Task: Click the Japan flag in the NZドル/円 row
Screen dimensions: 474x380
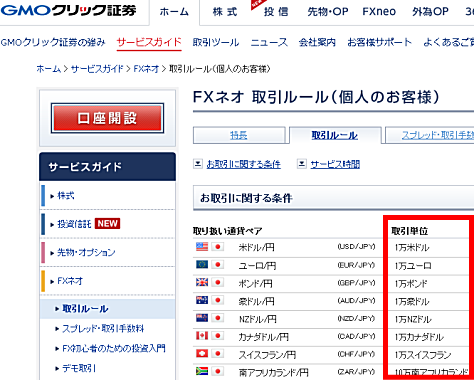Action: click(218, 318)
